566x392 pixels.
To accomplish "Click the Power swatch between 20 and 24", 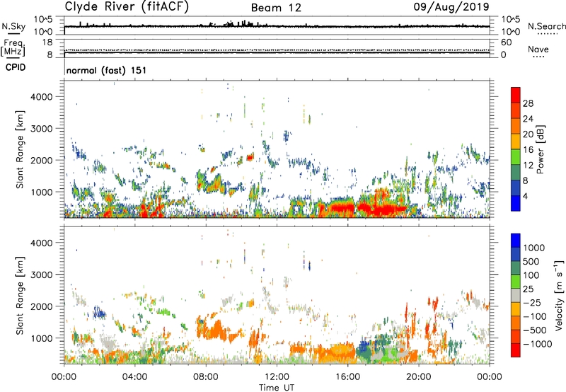I will [x=516, y=126].
